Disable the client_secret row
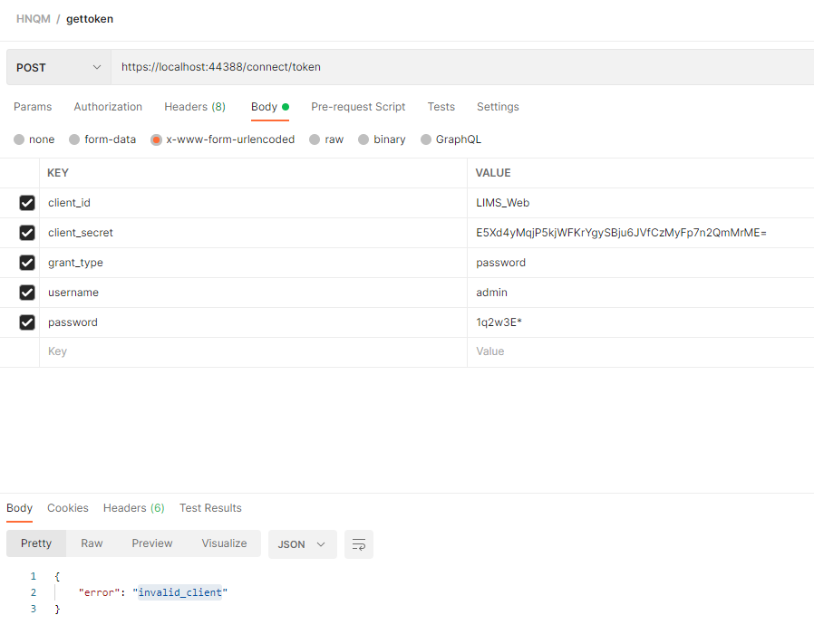The height and width of the screenshot is (644, 814). tap(26, 233)
